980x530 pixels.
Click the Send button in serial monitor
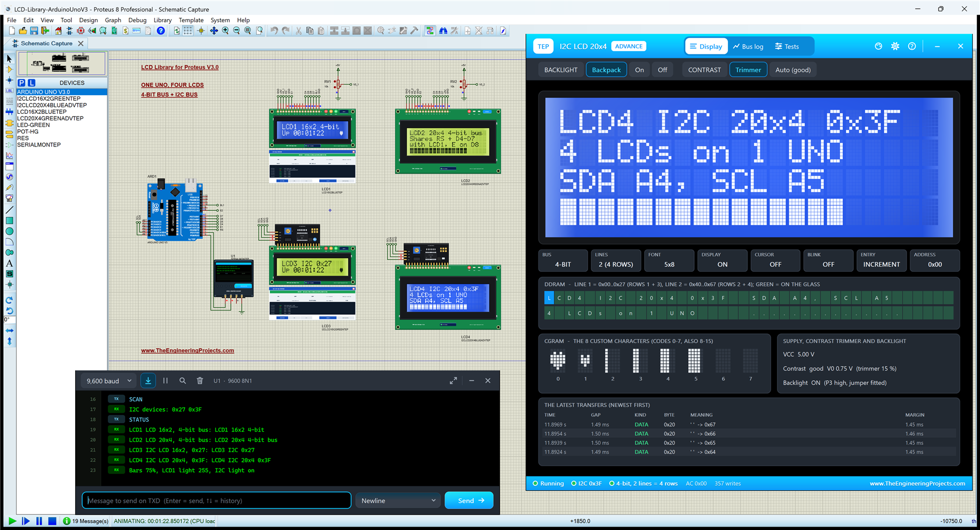click(x=469, y=501)
